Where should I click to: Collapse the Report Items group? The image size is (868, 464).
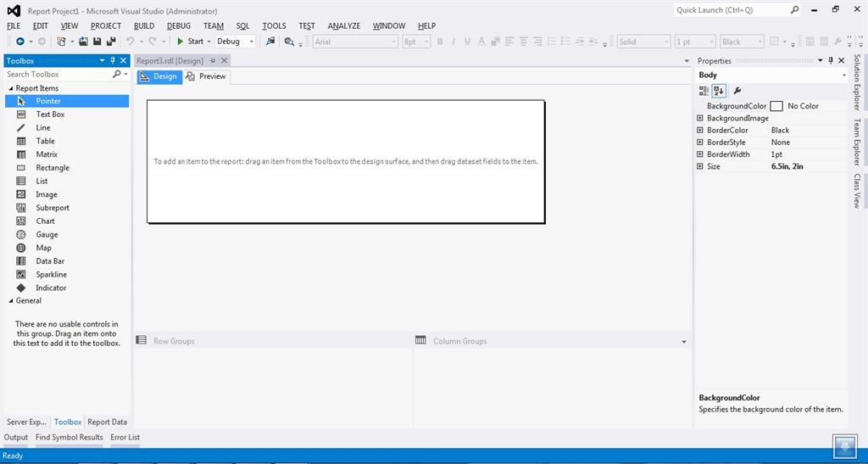[x=10, y=88]
